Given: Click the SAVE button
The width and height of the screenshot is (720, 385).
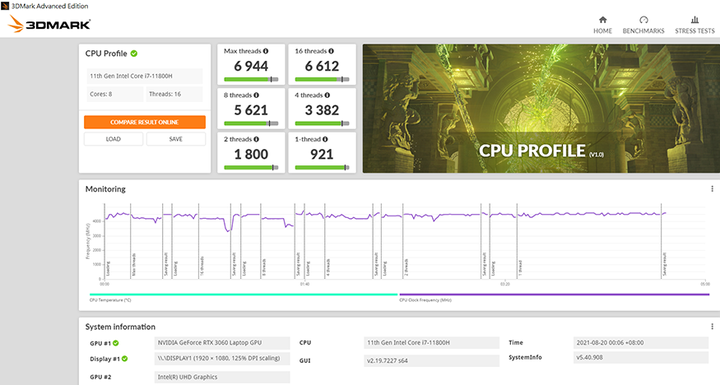Looking at the screenshot, I should point(176,139).
